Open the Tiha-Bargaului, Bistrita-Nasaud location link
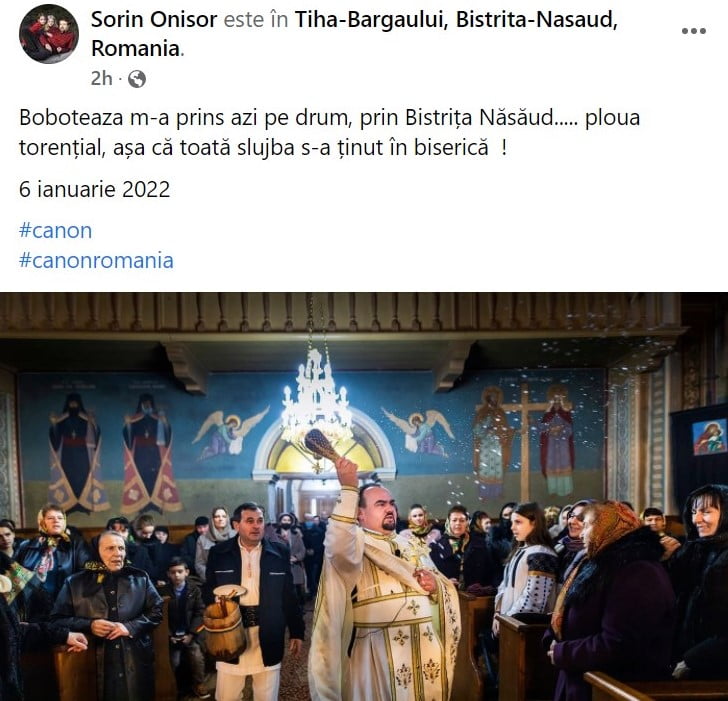 354,34
